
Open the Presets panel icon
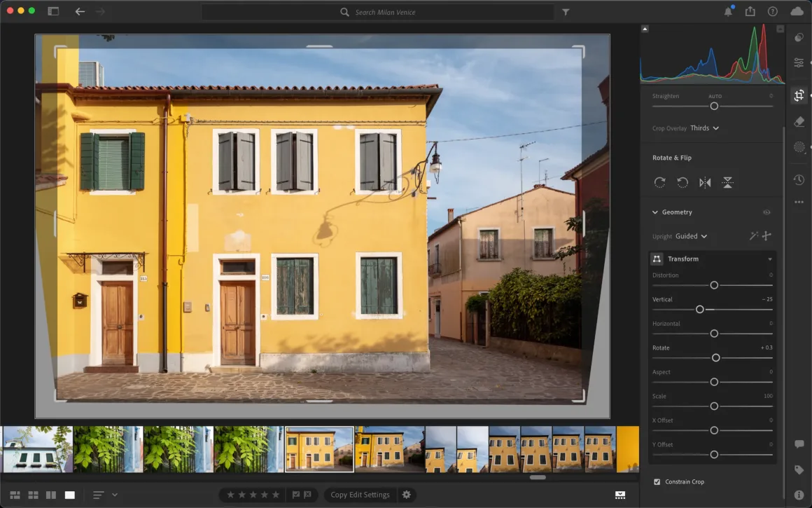pos(799,38)
